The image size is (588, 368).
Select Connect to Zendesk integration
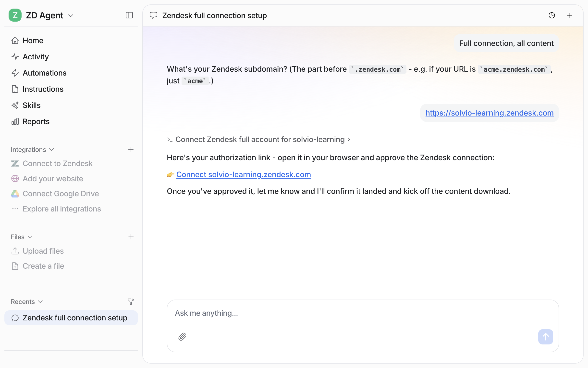tap(52, 163)
